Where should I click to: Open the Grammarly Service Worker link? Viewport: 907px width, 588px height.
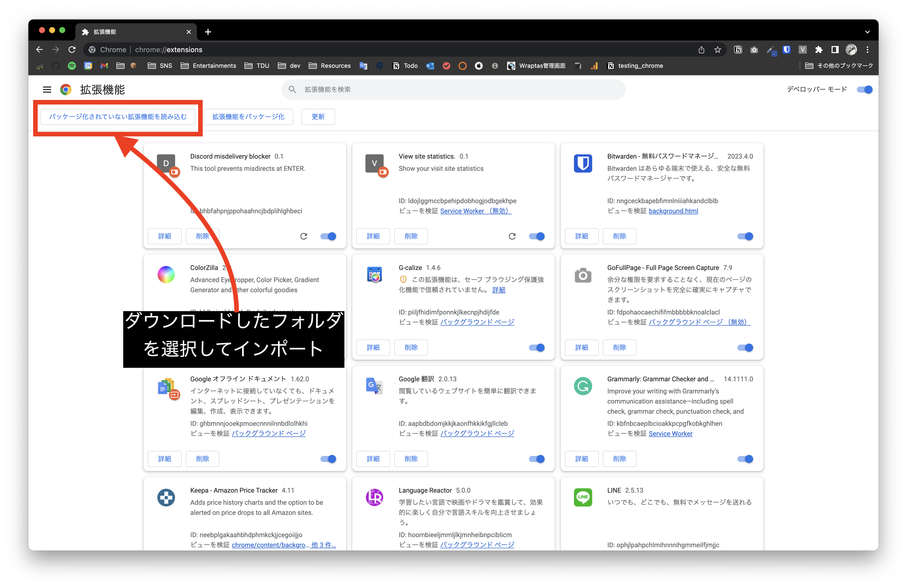click(x=670, y=434)
